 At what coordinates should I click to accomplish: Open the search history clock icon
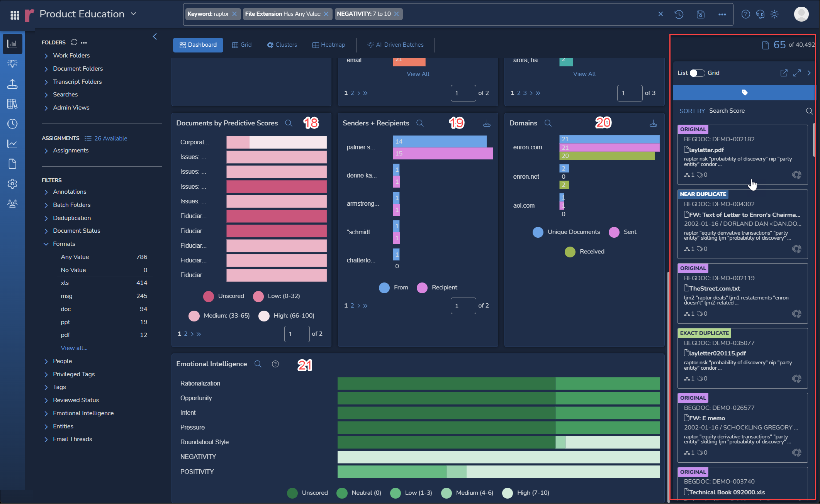coord(679,14)
